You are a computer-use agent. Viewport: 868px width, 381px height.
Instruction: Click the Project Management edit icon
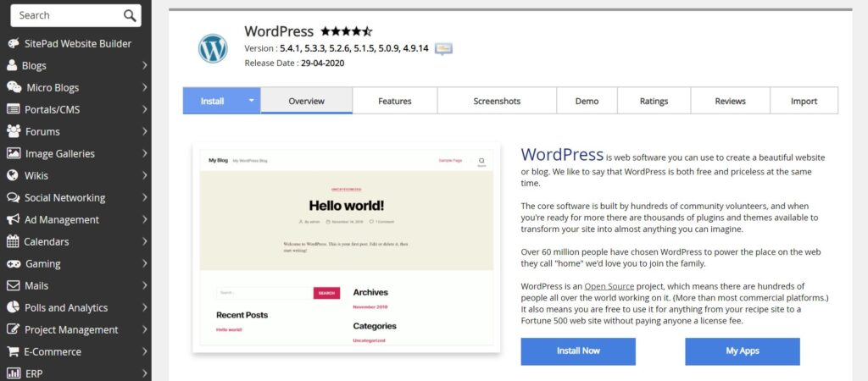[x=14, y=329]
